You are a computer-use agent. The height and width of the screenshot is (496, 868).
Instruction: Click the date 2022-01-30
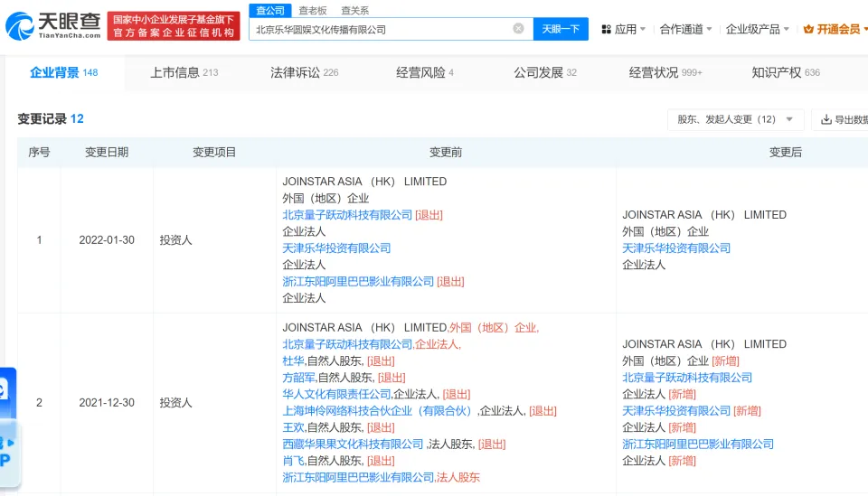(107, 240)
